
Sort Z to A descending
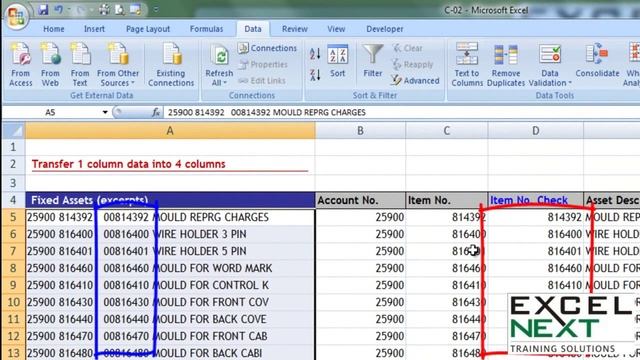point(315,75)
